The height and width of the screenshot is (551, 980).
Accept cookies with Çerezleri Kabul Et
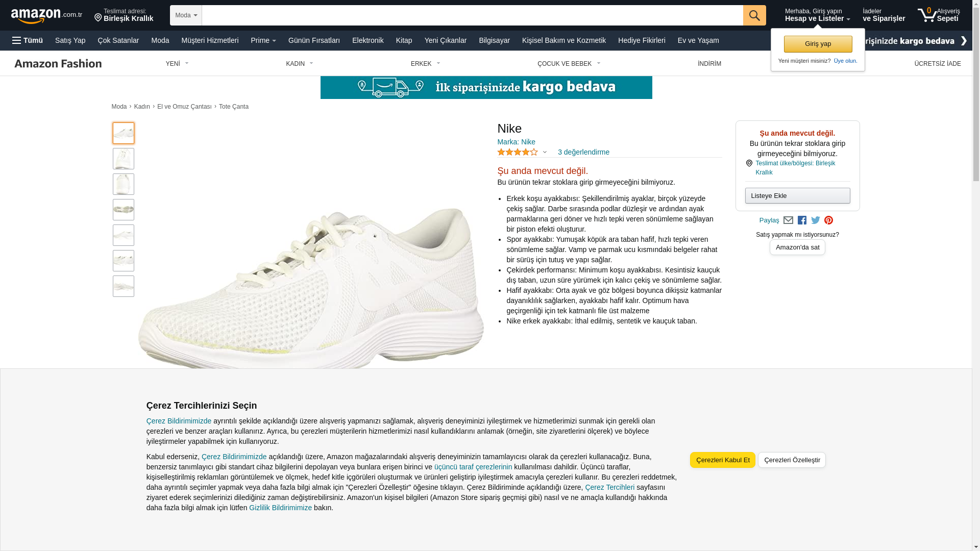722,460
